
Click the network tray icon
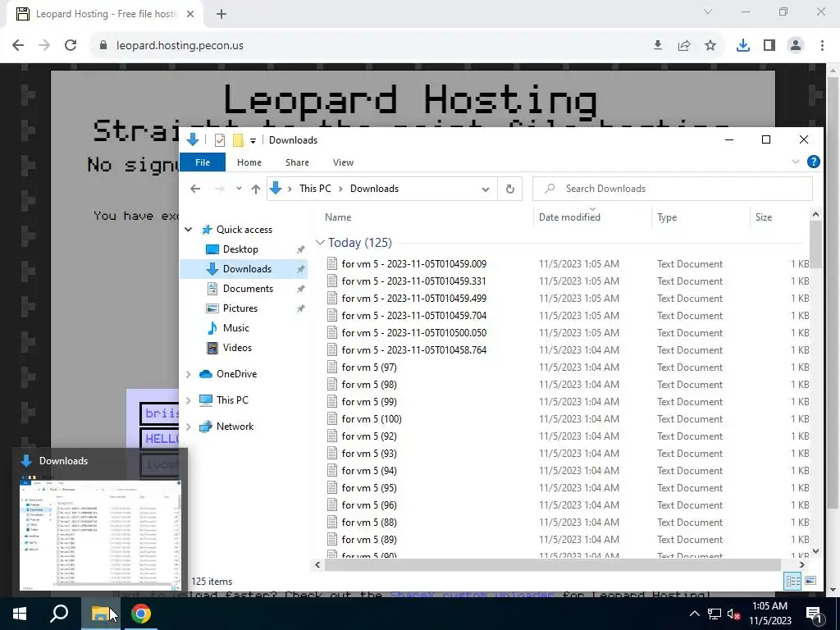714,614
